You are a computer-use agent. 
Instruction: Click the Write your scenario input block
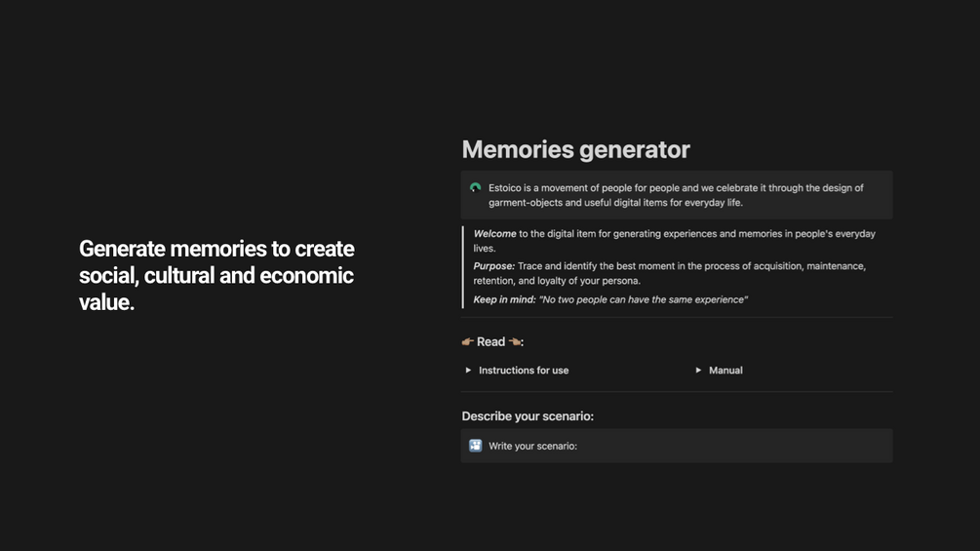click(x=683, y=446)
